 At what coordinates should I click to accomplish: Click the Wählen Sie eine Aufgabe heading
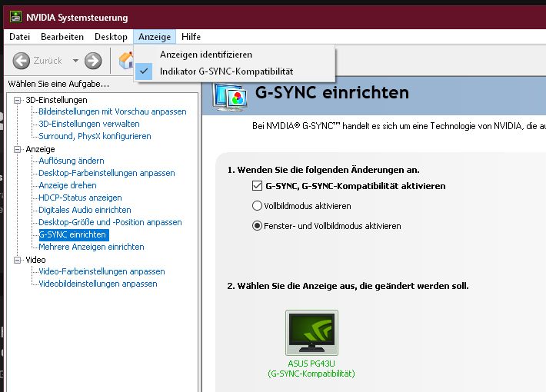click(58, 84)
